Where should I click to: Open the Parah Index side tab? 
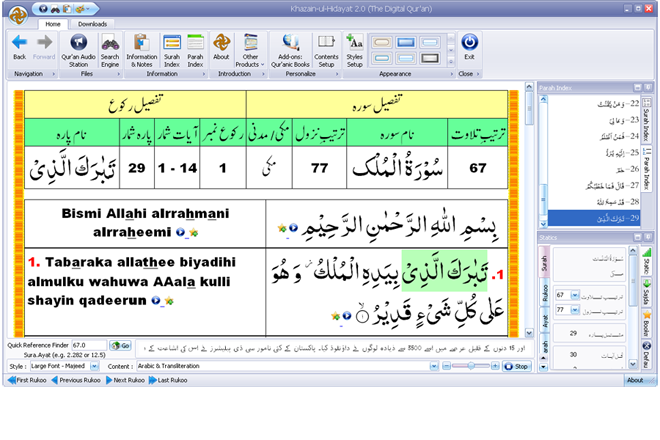[x=647, y=168]
